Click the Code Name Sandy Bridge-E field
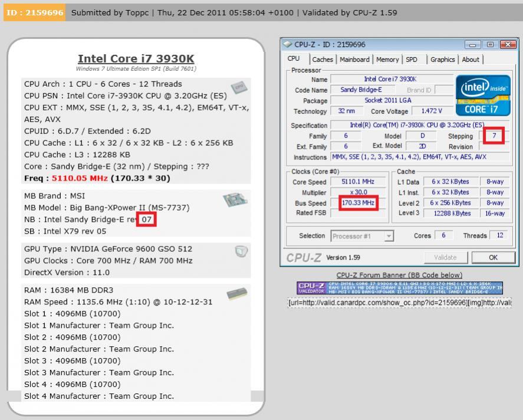 click(x=362, y=90)
